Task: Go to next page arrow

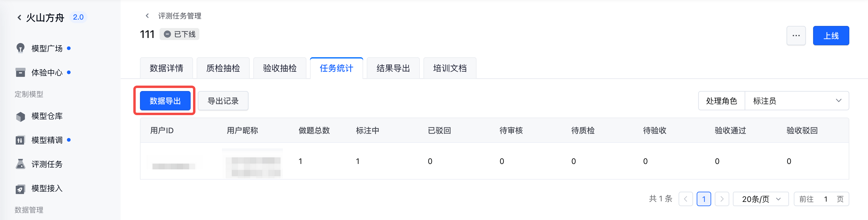Action: point(722,199)
